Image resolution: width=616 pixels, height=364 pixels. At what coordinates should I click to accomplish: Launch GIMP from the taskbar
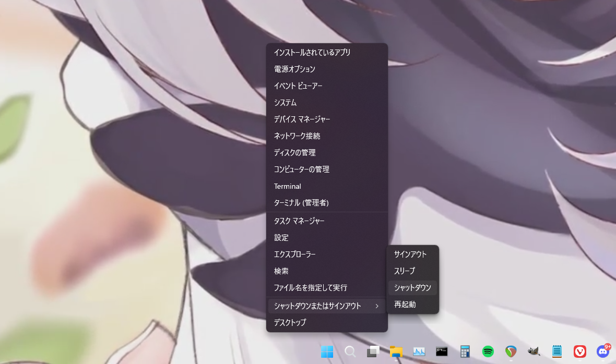534,351
